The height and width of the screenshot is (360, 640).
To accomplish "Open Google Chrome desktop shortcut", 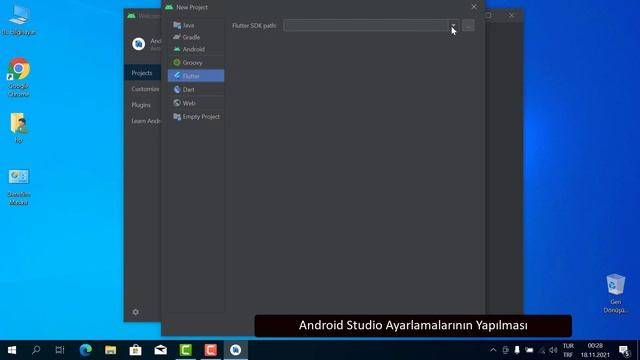I will coord(19,77).
